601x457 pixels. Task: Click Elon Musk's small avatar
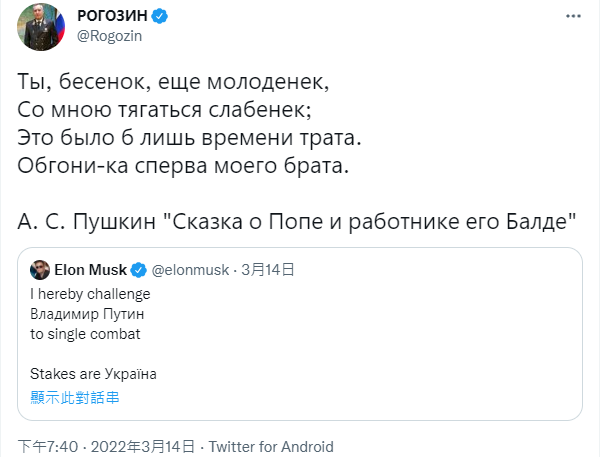coord(39,270)
